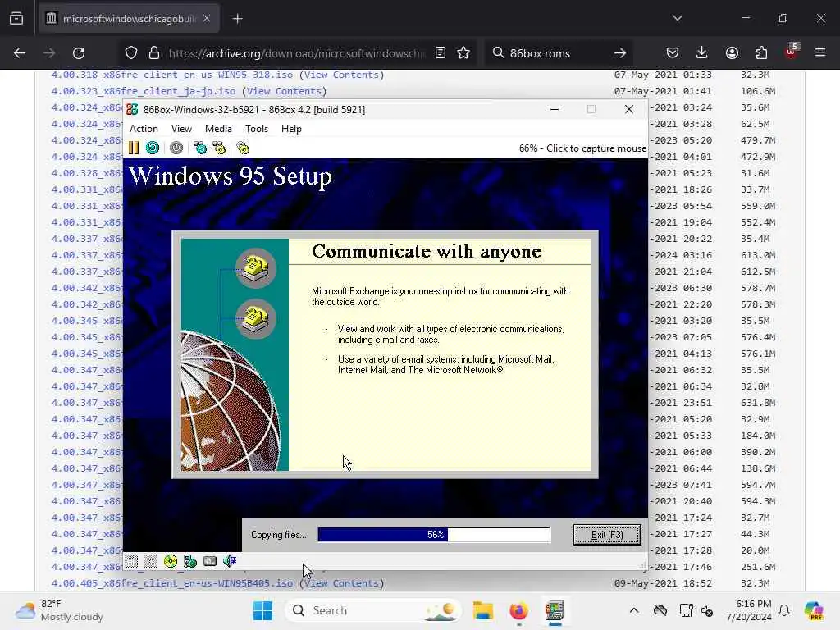
Task: Click the hard disk status icon
Action: point(210,561)
